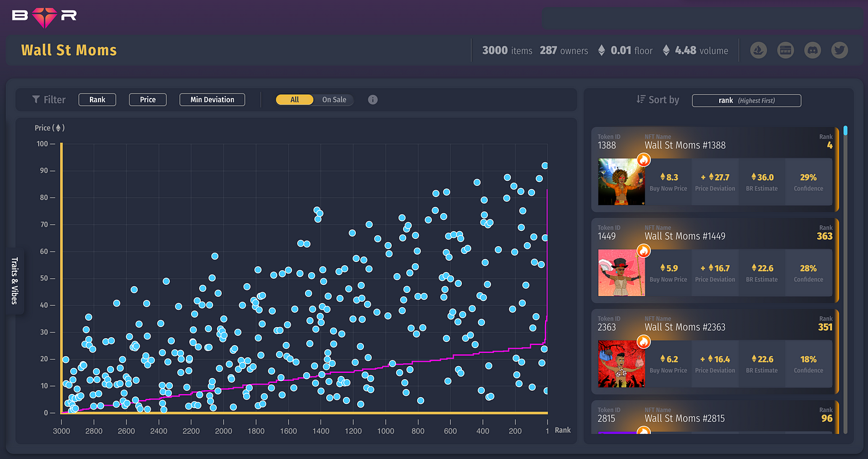Image resolution: width=868 pixels, height=459 pixels.
Task: Click the thumbnail image of #1449
Action: click(621, 273)
